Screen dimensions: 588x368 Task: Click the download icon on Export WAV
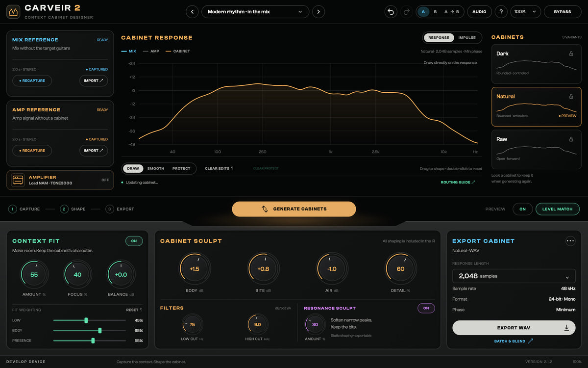566,328
